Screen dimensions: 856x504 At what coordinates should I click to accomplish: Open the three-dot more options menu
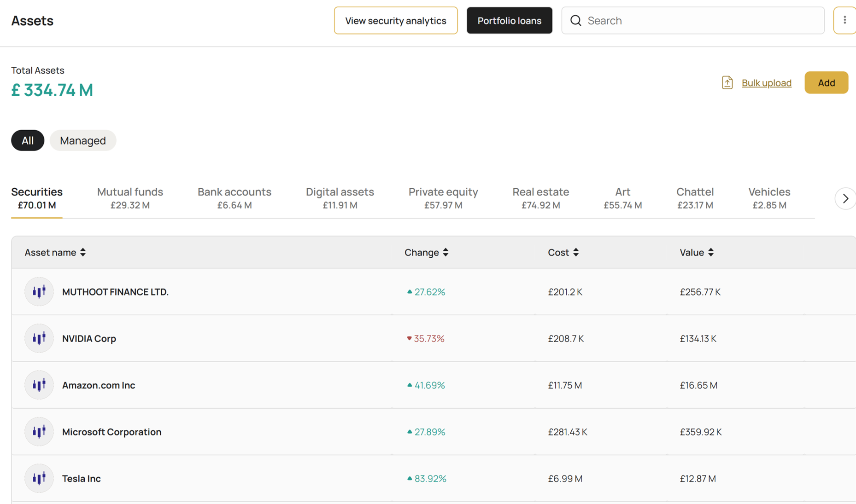tap(844, 20)
